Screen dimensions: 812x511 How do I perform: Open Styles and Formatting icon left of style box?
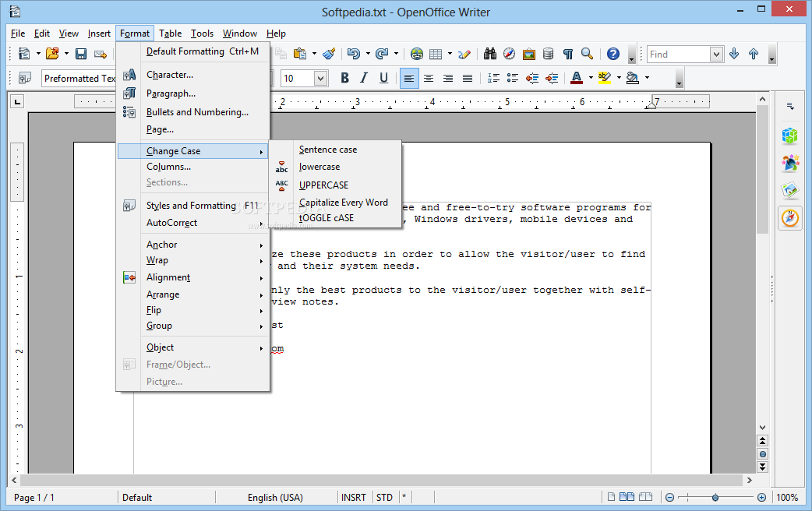click(24, 78)
